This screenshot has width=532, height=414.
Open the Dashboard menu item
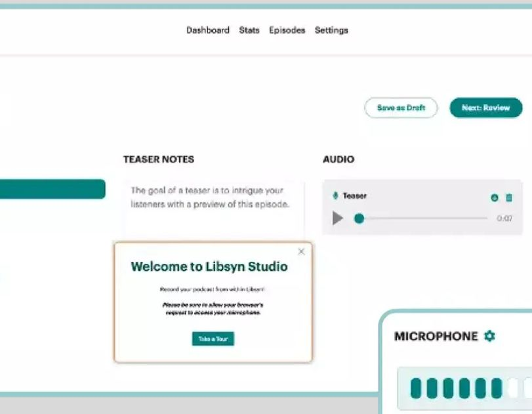(x=208, y=30)
